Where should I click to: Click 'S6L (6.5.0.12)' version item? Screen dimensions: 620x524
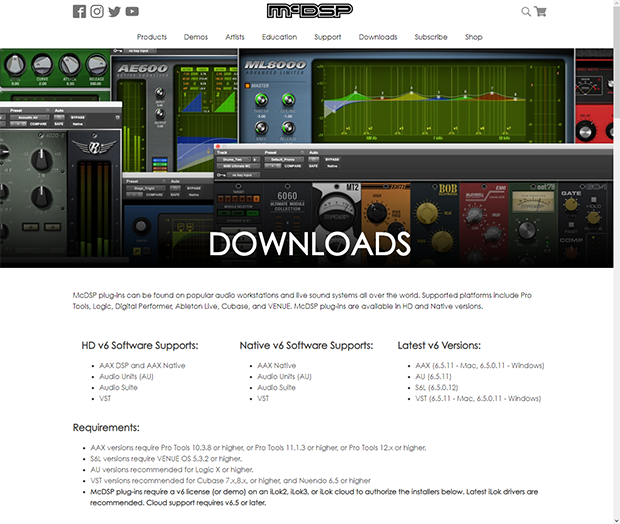pyautogui.click(x=437, y=388)
